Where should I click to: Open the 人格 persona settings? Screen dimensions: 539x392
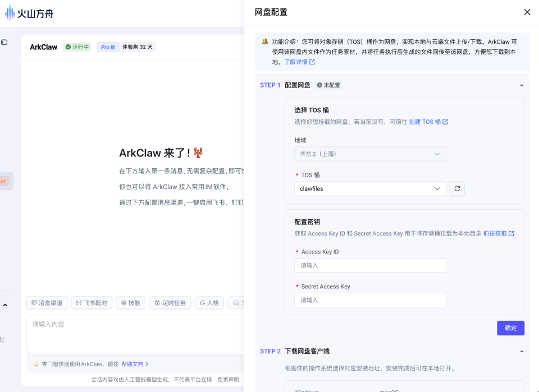tap(209, 303)
